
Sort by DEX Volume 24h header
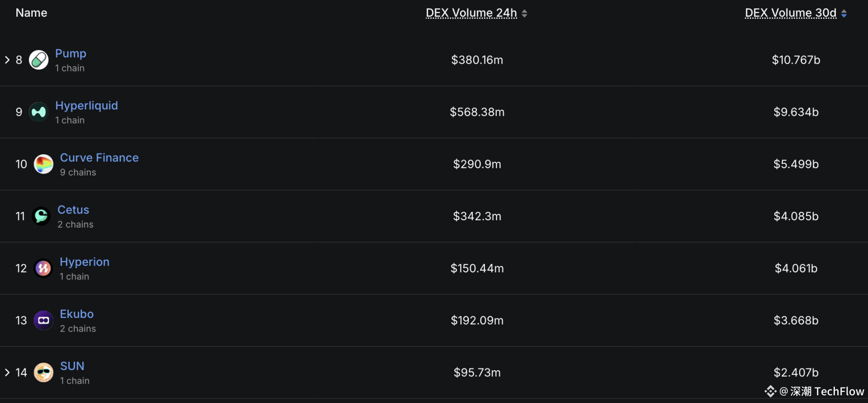pyautogui.click(x=471, y=13)
